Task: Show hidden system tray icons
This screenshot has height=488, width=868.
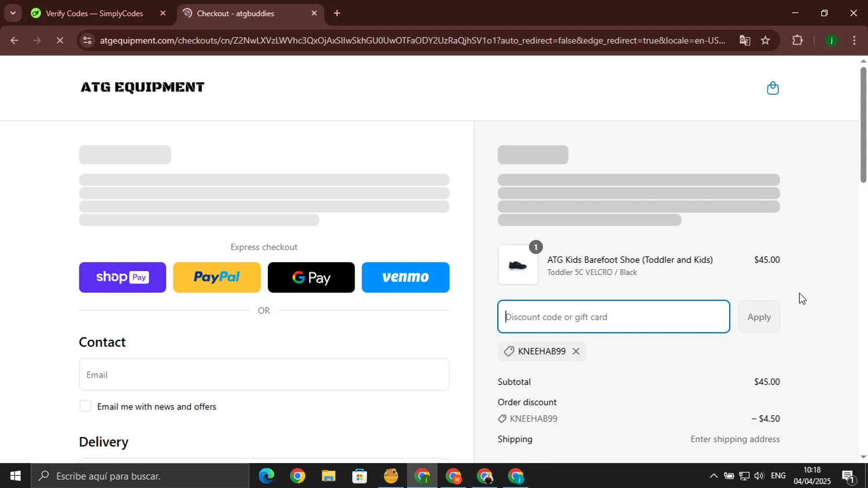Action: [713, 476]
